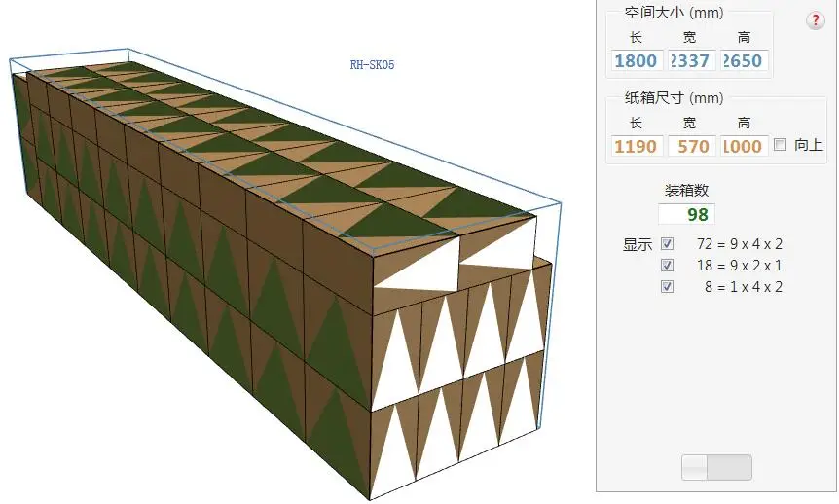Image resolution: width=839 pixels, height=504 pixels.
Task: Uncheck the 18 = 9 x 2 x 1 display checkbox
Action: 667,266
